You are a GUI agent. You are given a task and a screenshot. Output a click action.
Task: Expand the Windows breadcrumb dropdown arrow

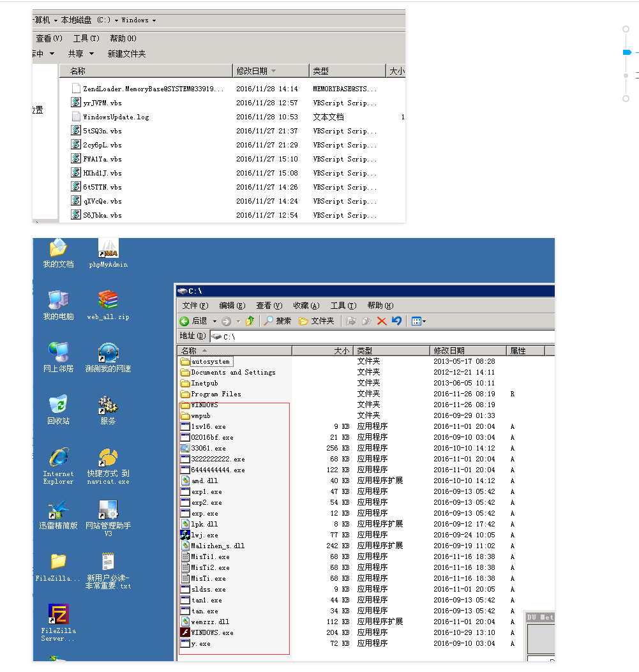[x=154, y=20]
